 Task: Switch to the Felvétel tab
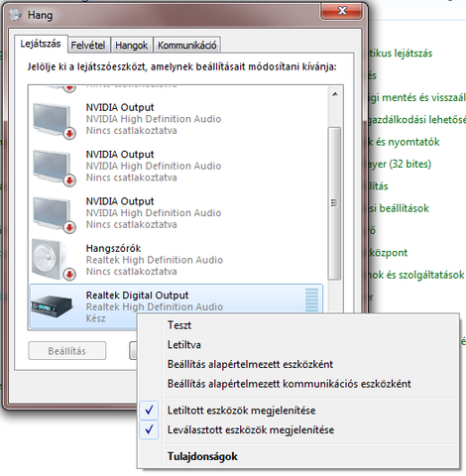88,45
